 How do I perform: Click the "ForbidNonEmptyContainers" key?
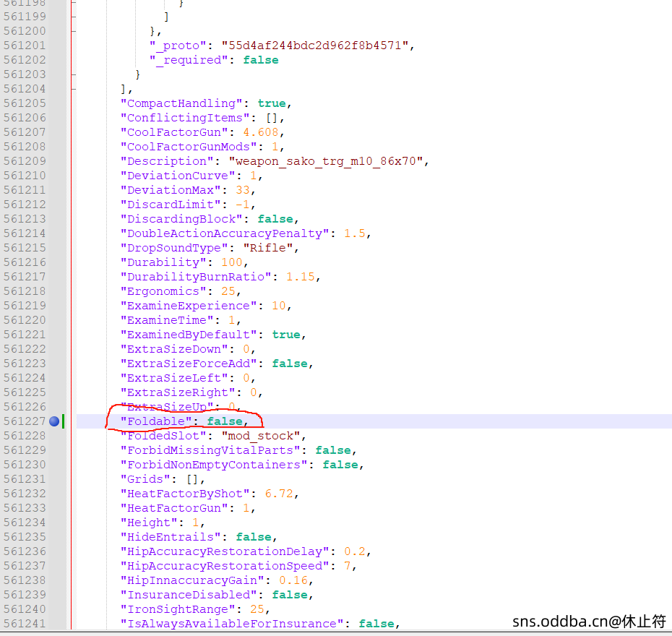214,465
